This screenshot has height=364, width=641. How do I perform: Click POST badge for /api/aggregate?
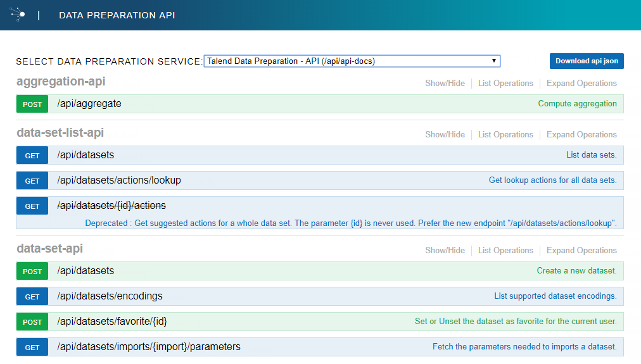click(32, 104)
